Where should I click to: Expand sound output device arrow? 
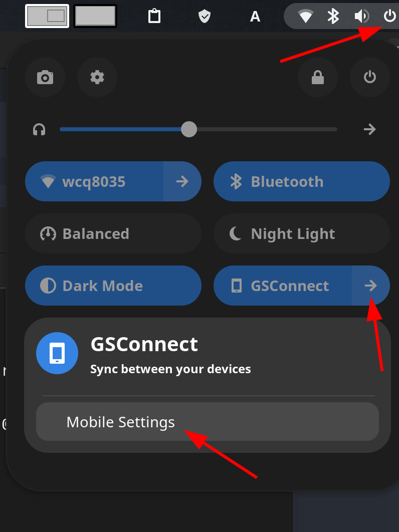(370, 129)
